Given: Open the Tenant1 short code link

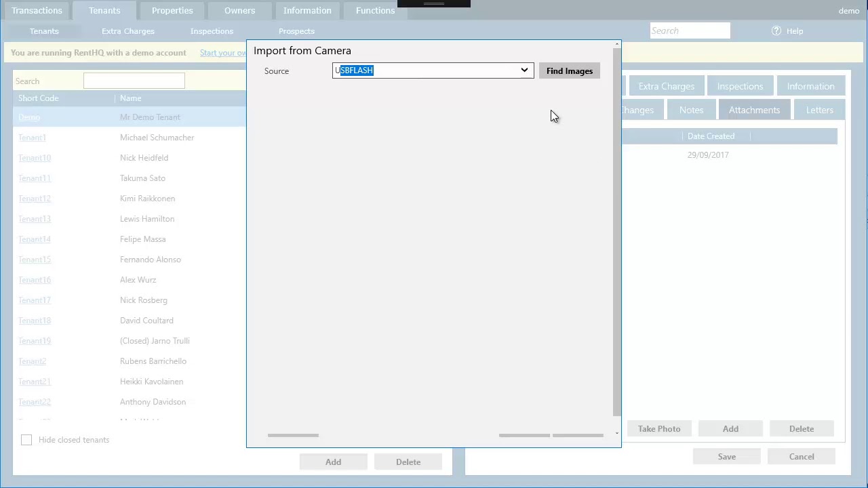Looking at the screenshot, I should (x=32, y=138).
